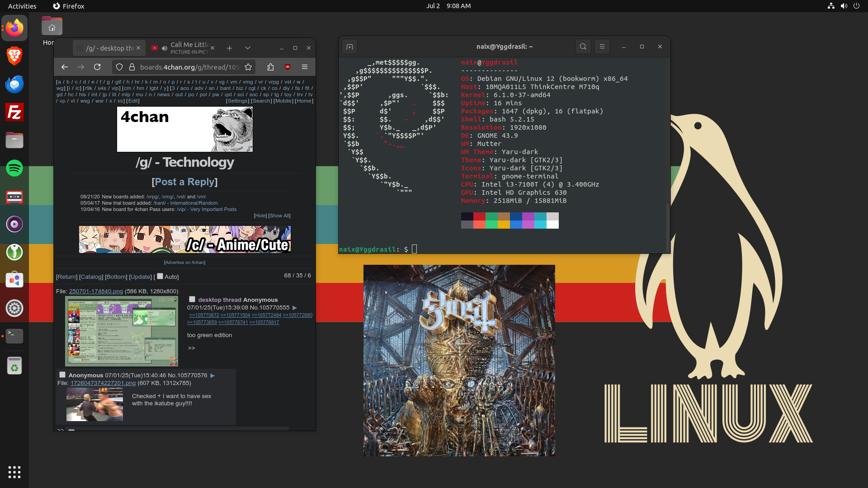Open the Catalog link
868x488 pixels.
[91, 277]
